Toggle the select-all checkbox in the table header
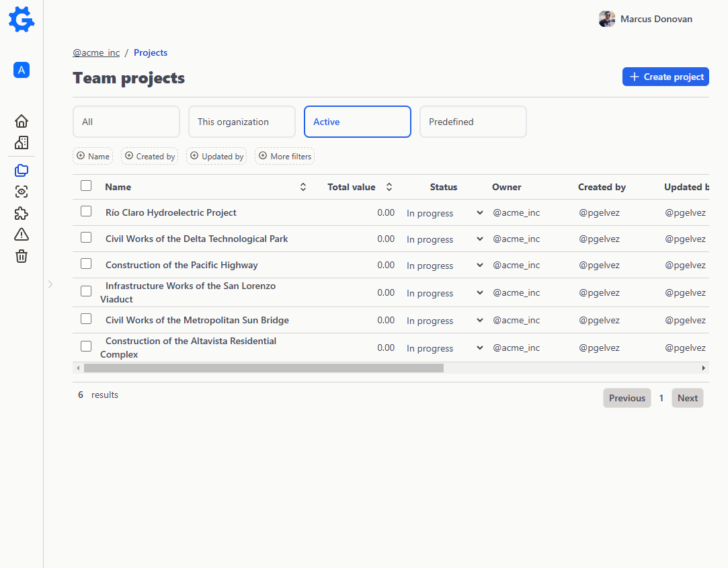728x568 pixels. 86,186
